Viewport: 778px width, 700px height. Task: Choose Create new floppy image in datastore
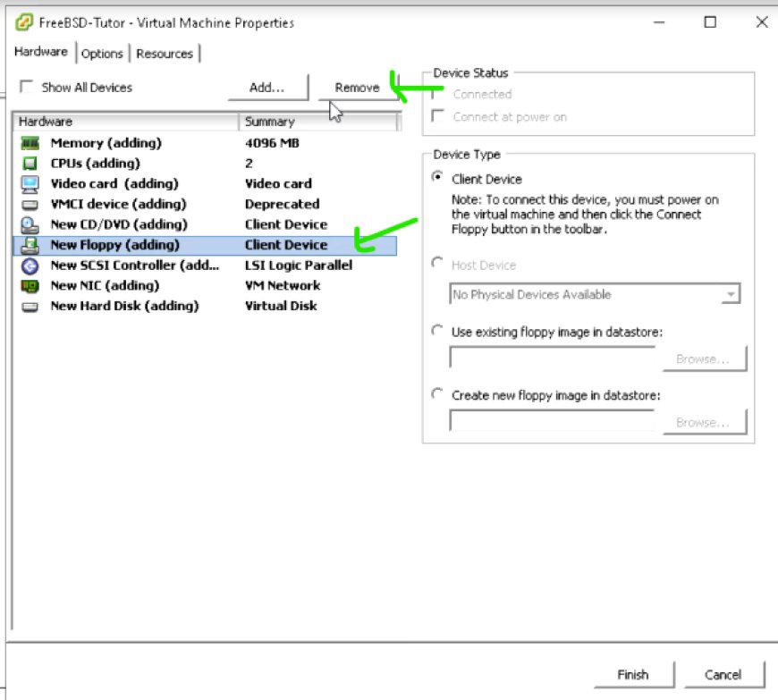(437, 394)
